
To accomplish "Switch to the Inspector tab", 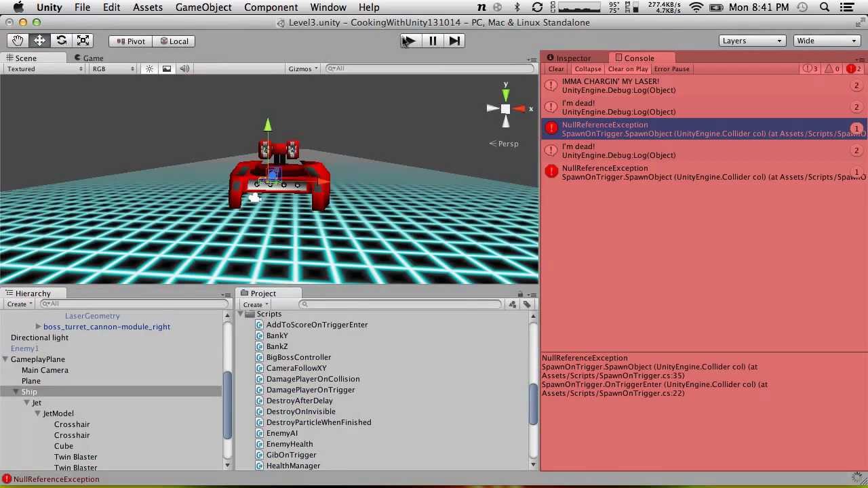I will 568,58.
